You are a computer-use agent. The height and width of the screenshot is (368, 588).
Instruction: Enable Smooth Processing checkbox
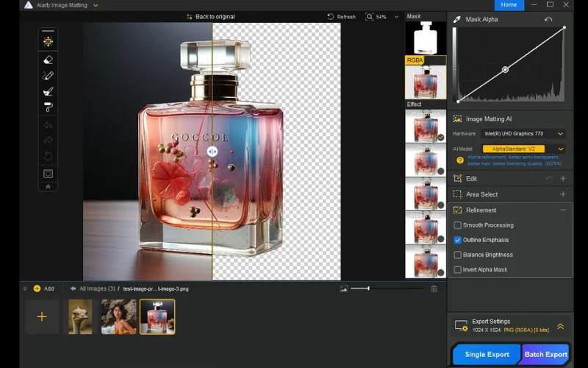click(458, 225)
